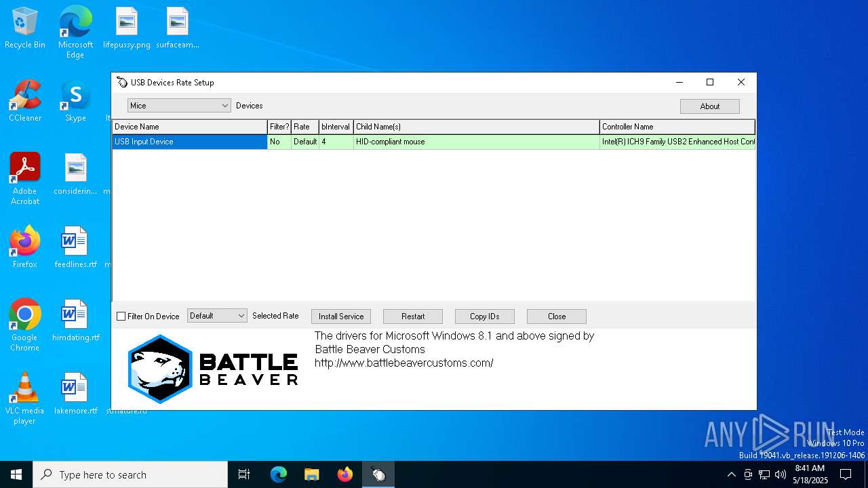Click the About button

(710, 106)
